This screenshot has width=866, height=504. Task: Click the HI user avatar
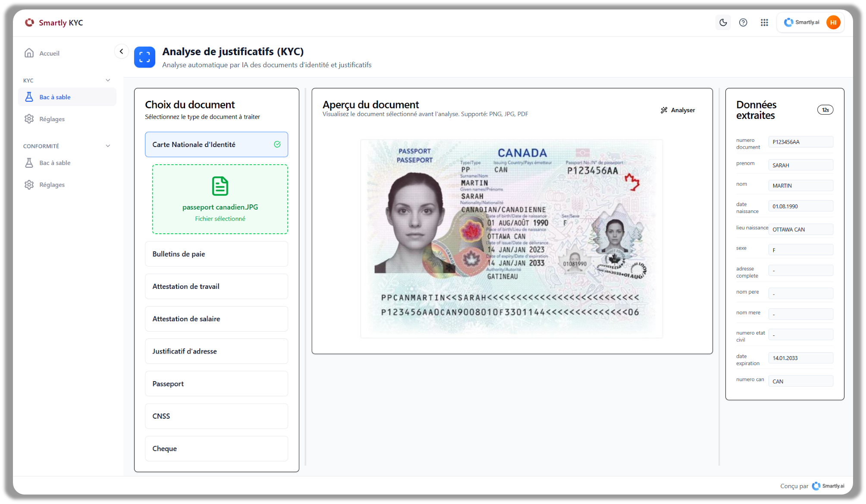tap(833, 22)
